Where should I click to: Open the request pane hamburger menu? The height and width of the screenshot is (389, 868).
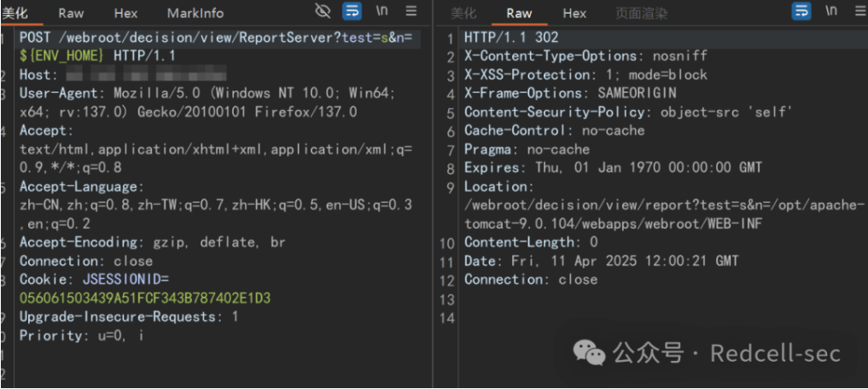point(411,10)
